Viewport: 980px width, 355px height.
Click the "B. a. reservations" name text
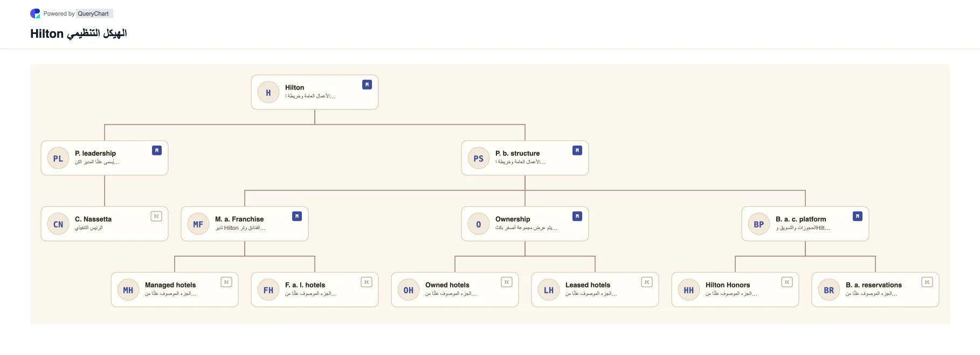pos(874,285)
